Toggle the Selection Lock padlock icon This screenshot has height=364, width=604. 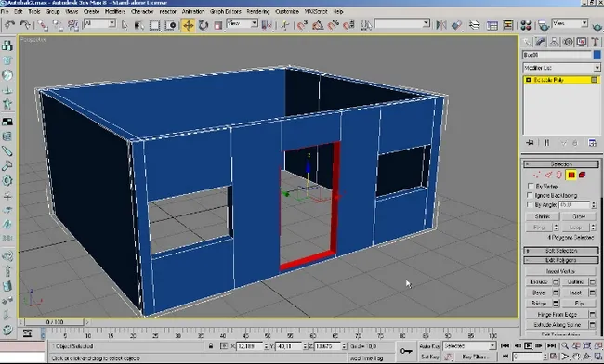click(x=211, y=346)
